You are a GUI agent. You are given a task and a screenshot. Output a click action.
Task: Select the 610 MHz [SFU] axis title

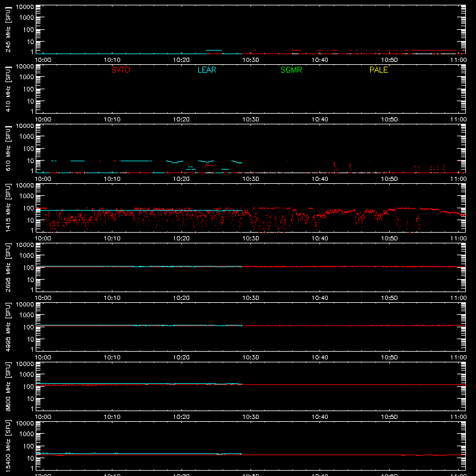click(8, 148)
